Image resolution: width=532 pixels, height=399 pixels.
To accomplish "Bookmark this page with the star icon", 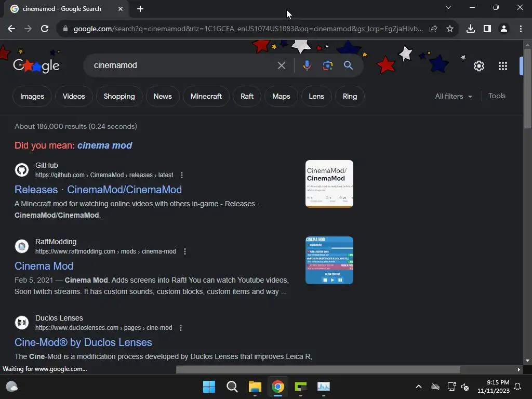I will (450, 29).
